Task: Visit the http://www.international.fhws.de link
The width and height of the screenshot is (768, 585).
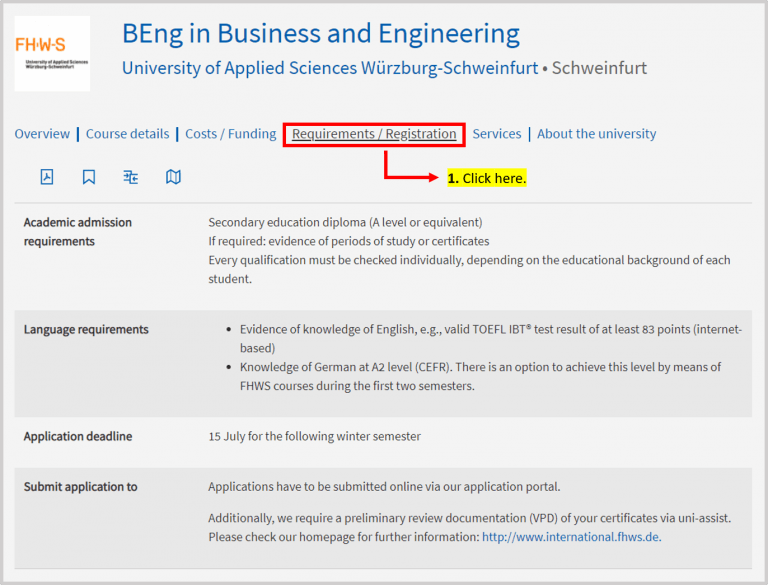Action: pyautogui.click(x=571, y=537)
